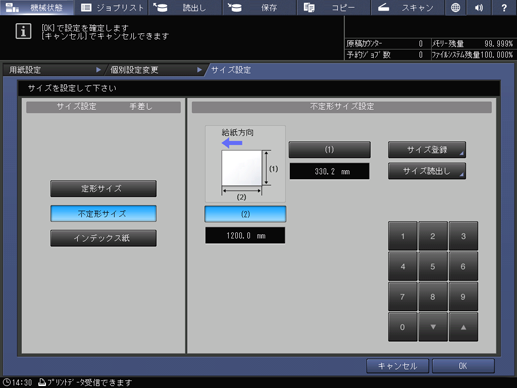The width and height of the screenshot is (517, 388).
Task: Open the サイズ読出し size recall menu
Action: coord(427,171)
